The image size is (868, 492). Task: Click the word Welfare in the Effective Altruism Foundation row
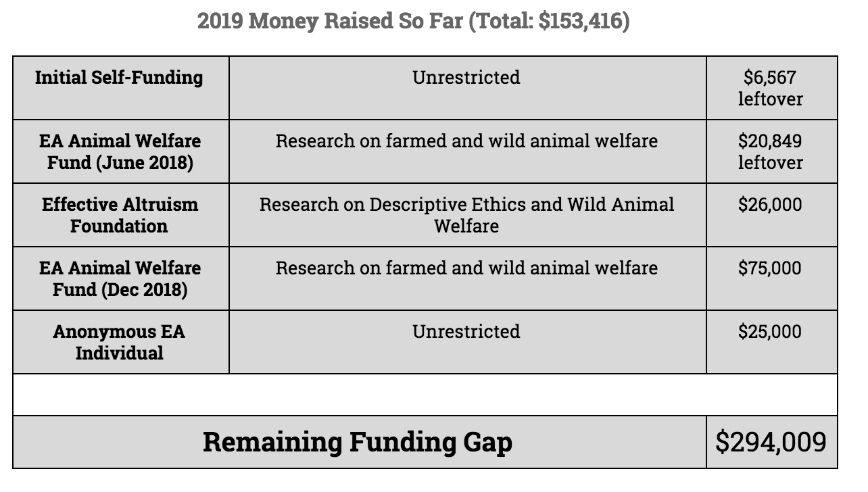(x=466, y=226)
